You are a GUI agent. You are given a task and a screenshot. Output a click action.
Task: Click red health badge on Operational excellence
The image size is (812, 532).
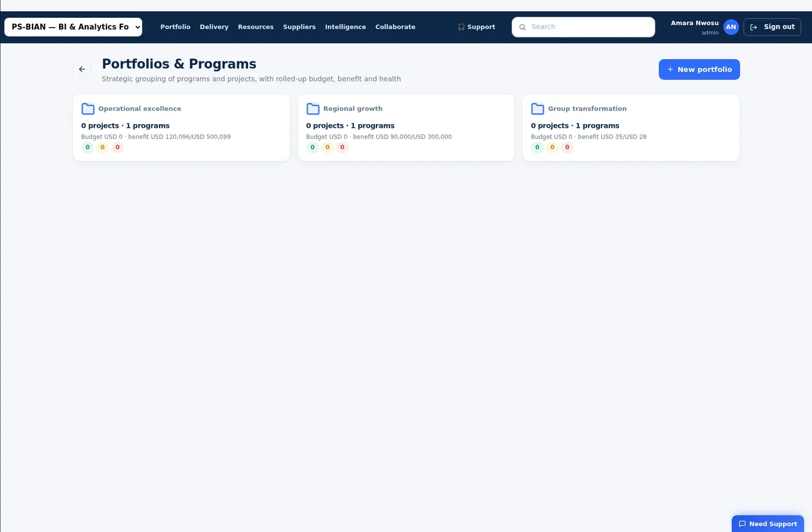pyautogui.click(x=118, y=148)
